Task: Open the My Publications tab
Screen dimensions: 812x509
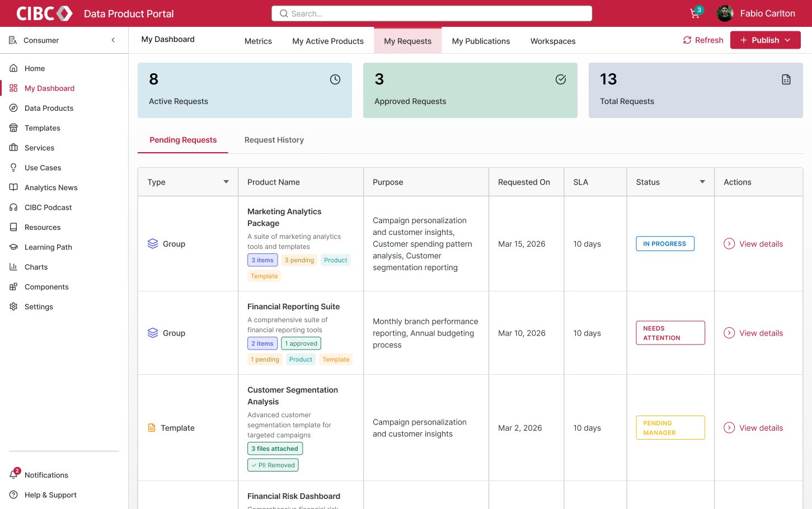Action: tap(481, 41)
